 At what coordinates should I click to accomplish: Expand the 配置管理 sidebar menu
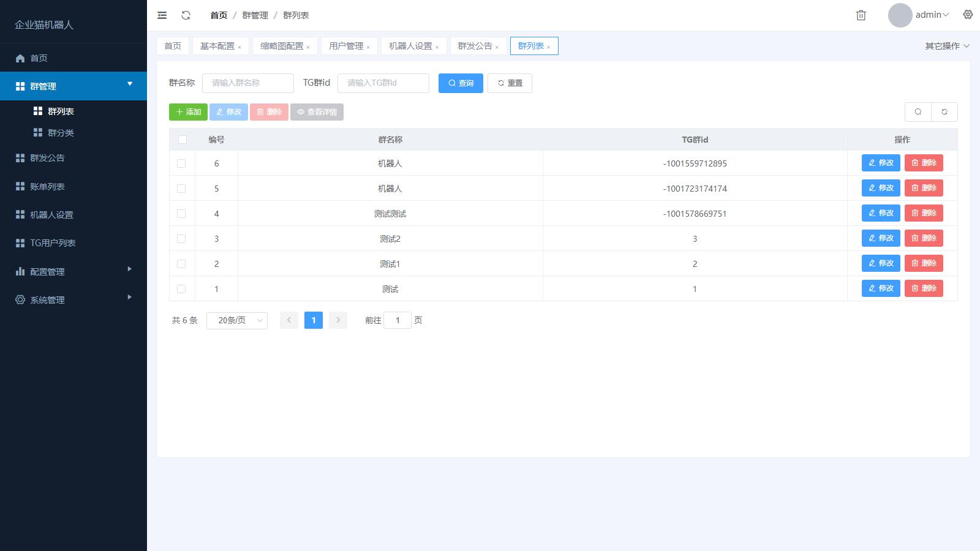[73, 272]
